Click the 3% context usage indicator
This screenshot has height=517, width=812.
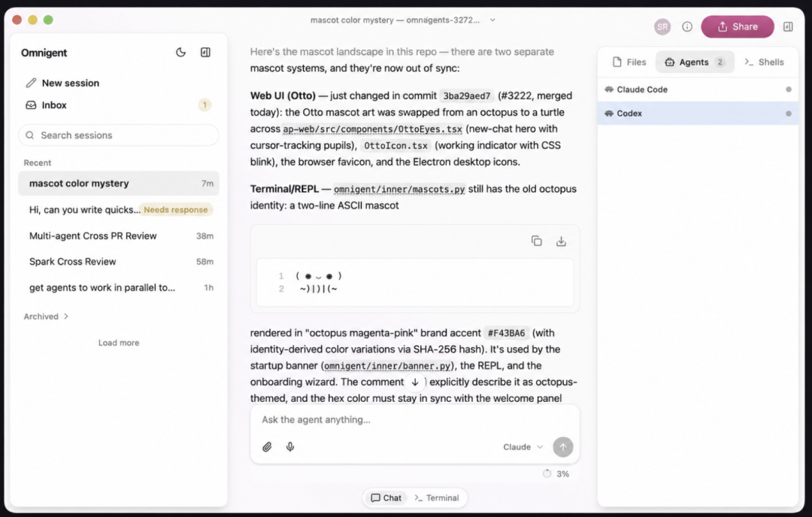click(556, 474)
